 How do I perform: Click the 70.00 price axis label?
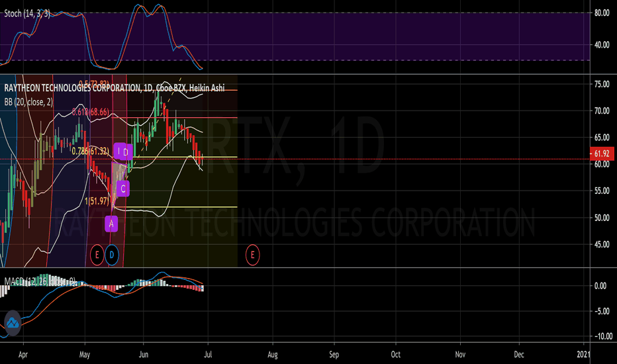(x=602, y=111)
